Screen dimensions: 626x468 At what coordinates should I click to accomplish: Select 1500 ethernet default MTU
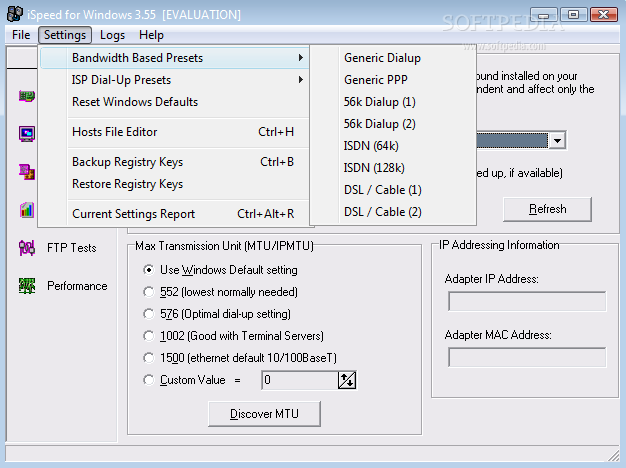(x=149, y=358)
